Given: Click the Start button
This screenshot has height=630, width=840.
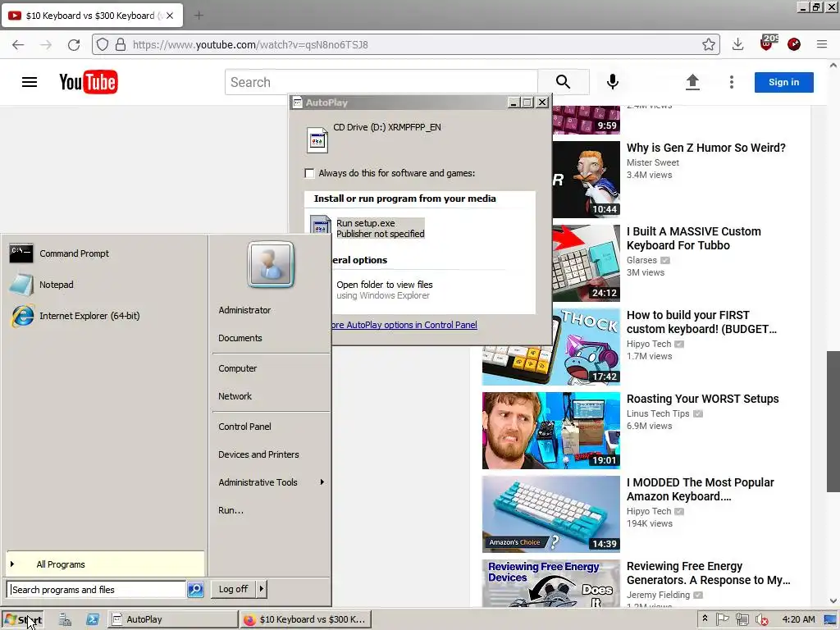Looking at the screenshot, I should [22, 620].
